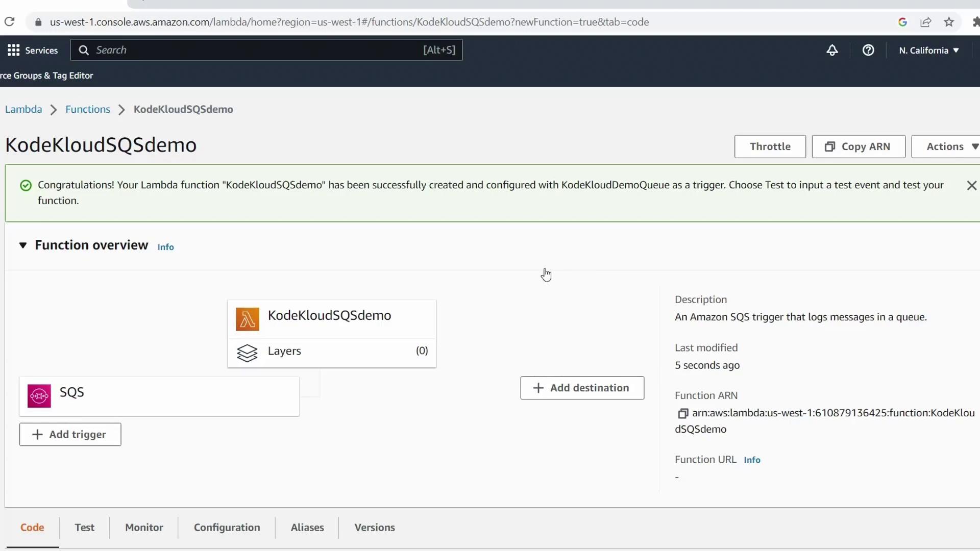Screen dimensions: 980x551
Task: Switch to the Configuration tab
Action: coord(227,528)
